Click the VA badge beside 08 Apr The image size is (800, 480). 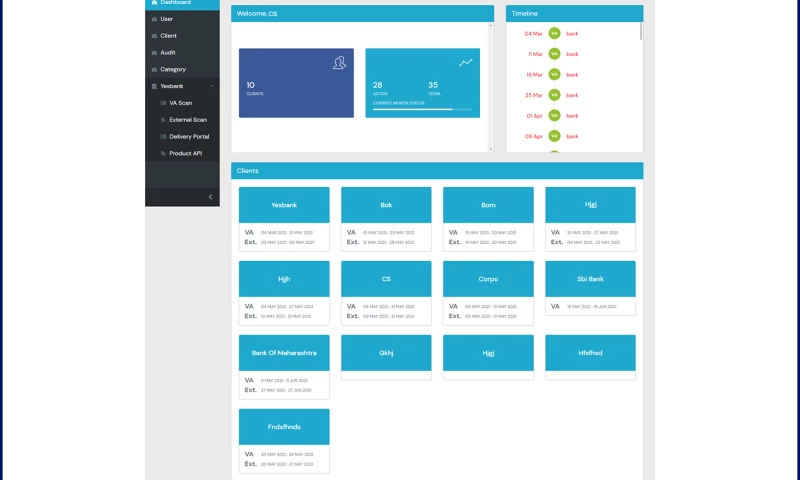[554, 136]
